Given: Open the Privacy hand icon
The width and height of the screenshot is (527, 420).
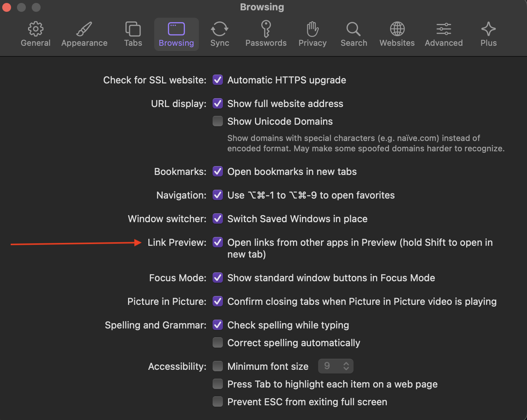Looking at the screenshot, I should (x=312, y=29).
